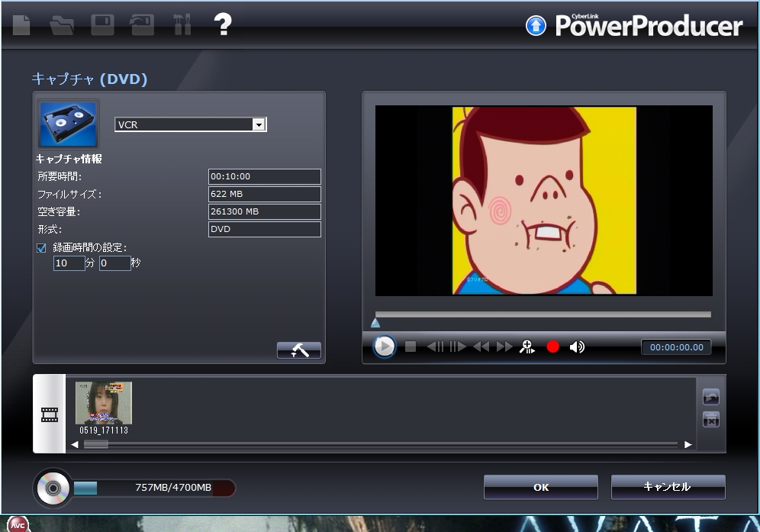The height and width of the screenshot is (532, 760).
Task: Click the CyberLink upgrade arrow icon
Action: coord(536,26)
